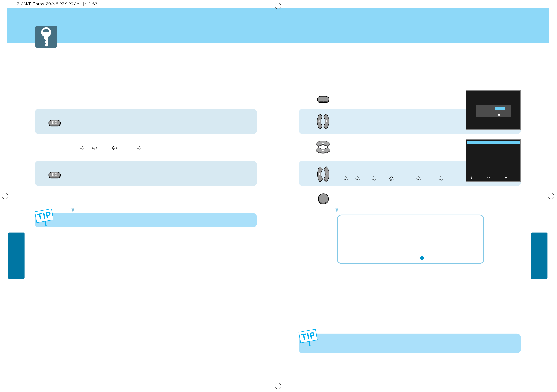Click white dot under the small dialog box
The width and height of the screenshot is (557, 392).
[499, 115]
